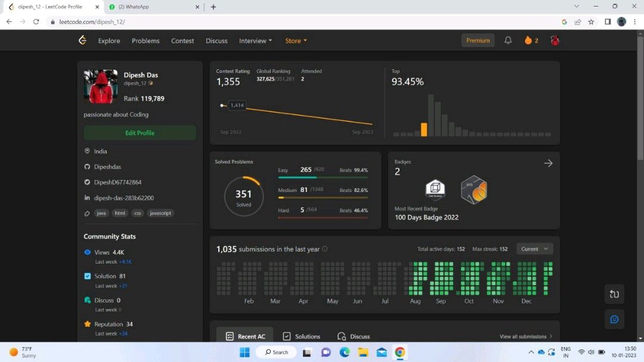Show hidden system tray icons

(x=531, y=352)
